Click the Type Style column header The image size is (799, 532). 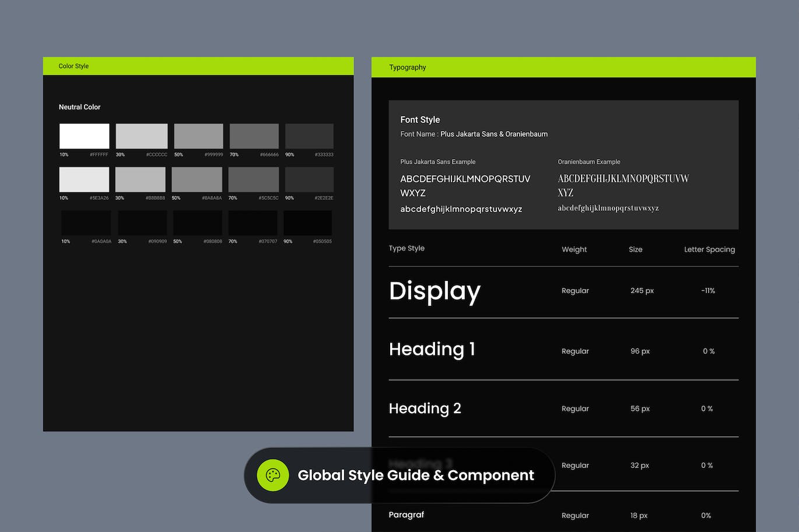pos(406,248)
